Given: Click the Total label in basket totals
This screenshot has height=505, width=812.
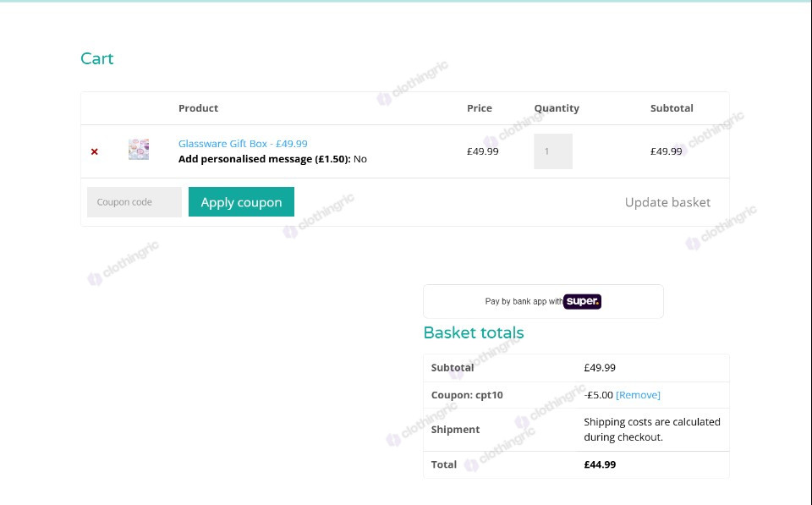Looking at the screenshot, I should click(x=444, y=464).
